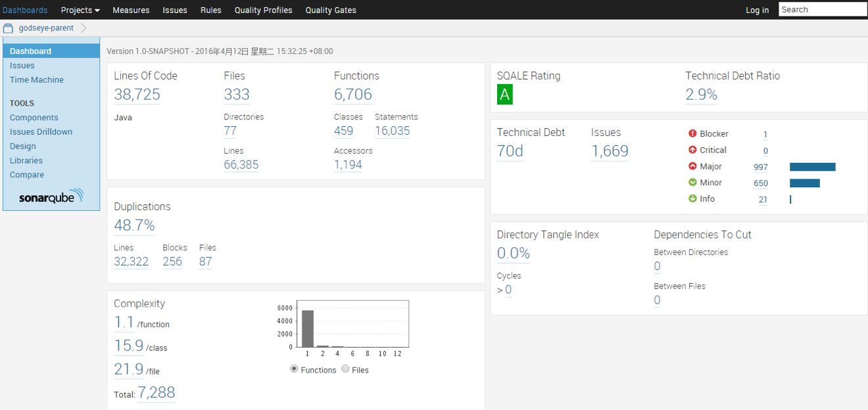Click the Minor severity icon
This screenshot has height=410, width=868.
pos(692,183)
